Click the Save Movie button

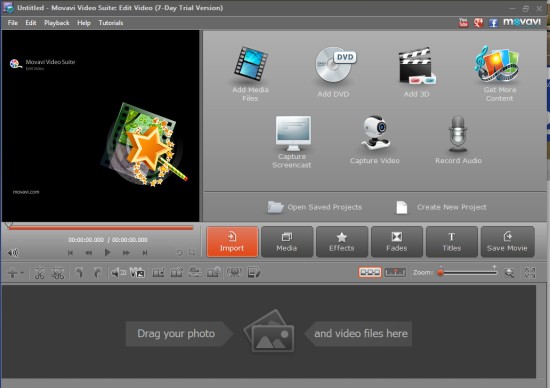(508, 242)
